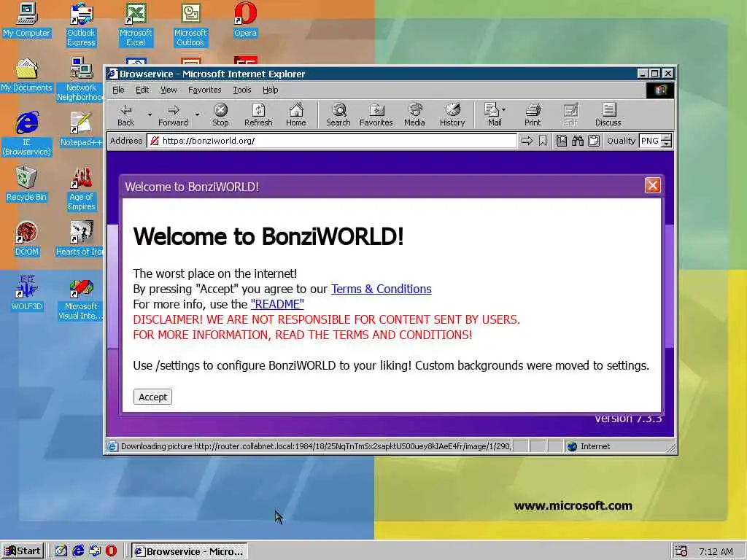Click the clipboard icon in address bar
The width and height of the screenshot is (747, 560).
tap(594, 141)
